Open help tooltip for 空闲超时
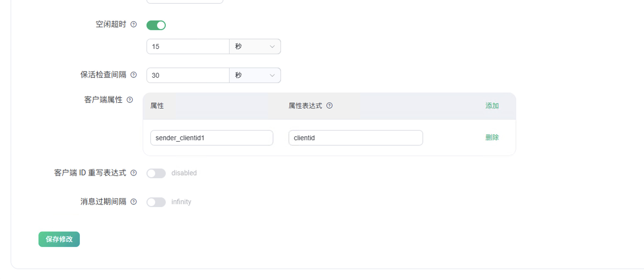Viewport: 644px width, 279px height. (134, 24)
